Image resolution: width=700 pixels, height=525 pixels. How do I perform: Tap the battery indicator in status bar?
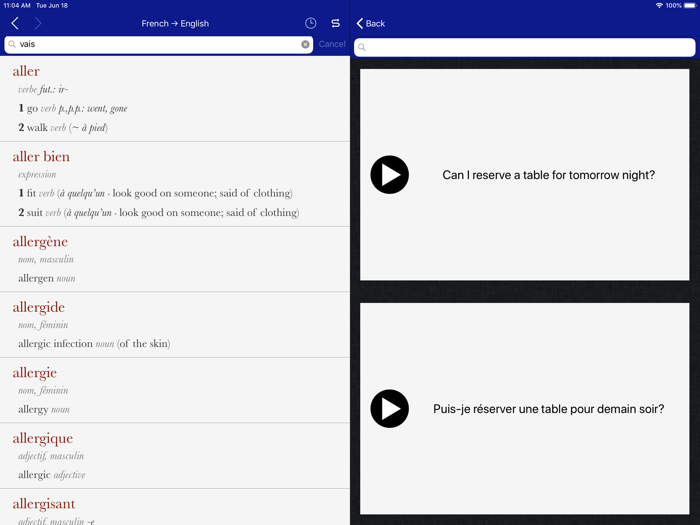[689, 5]
